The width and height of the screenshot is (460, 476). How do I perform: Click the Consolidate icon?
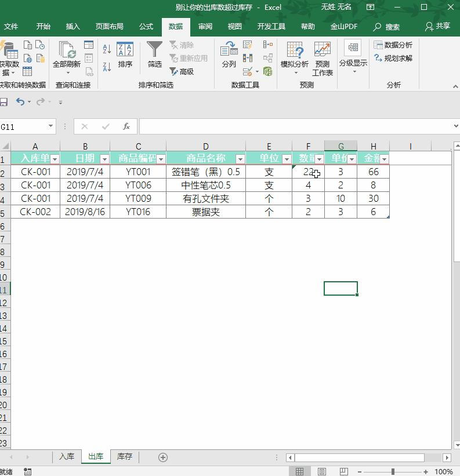[x=268, y=45]
